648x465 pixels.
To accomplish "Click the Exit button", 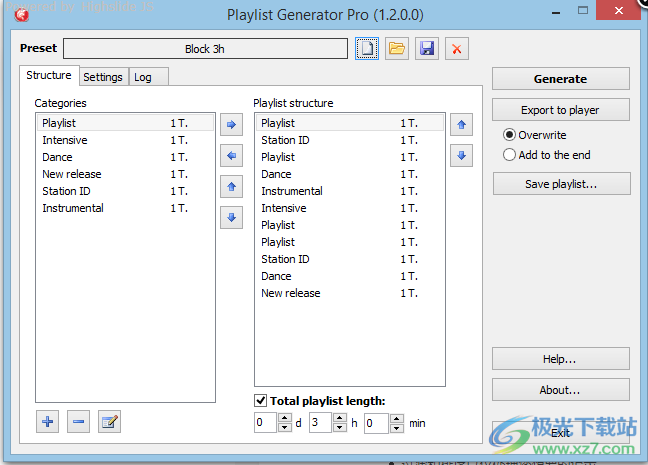I will tap(561, 433).
